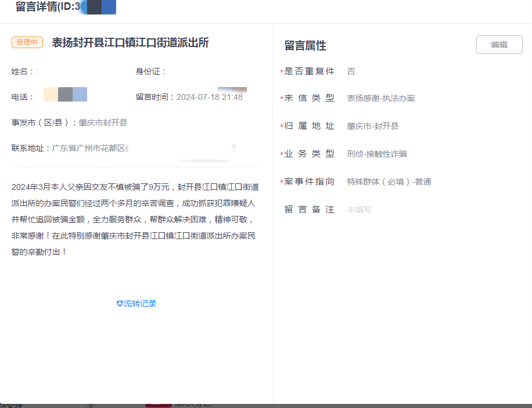Click the message paragraph starting 2024年3月本人父亲
Screen dimensions: 532x408
point(135,219)
